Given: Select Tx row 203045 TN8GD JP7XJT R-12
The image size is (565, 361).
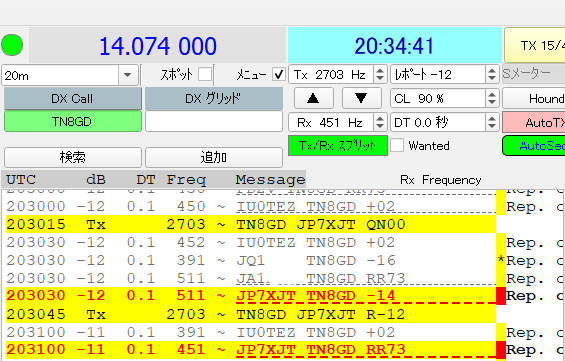Looking at the screenshot, I should (x=251, y=314).
